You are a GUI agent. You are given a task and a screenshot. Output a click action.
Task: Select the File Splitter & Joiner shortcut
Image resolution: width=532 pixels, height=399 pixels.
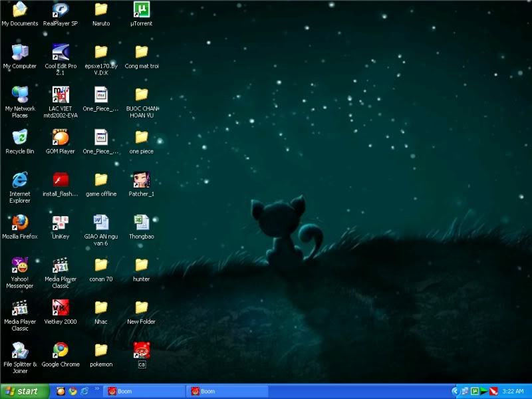click(20, 358)
